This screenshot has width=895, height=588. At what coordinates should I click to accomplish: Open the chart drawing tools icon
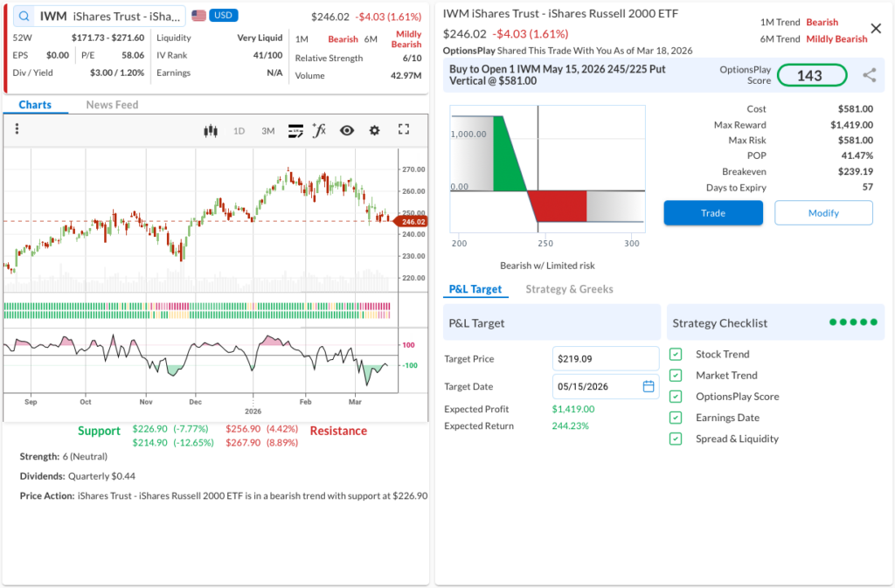pos(295,131)
